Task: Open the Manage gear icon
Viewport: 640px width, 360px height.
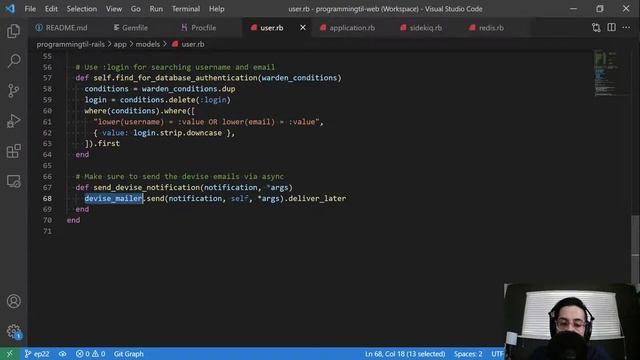Action: point(13,331)
